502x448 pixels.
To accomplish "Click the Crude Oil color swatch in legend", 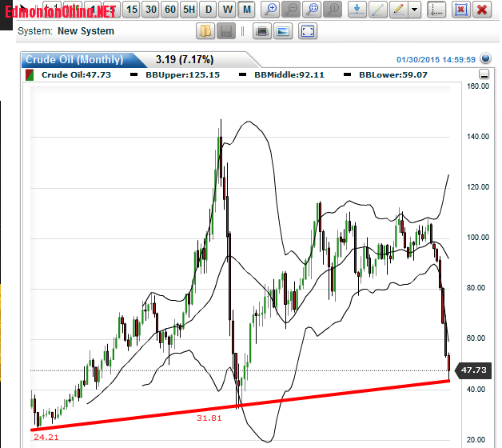I will [29, 75].
